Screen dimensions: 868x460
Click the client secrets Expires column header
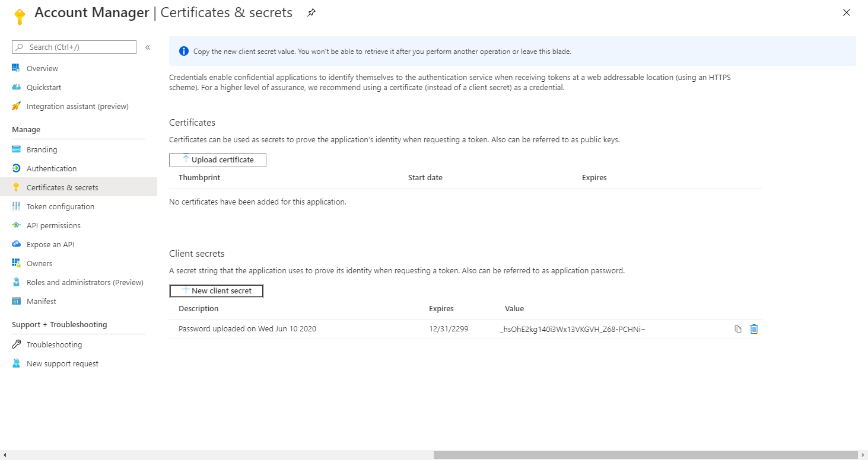click(441, 308)
